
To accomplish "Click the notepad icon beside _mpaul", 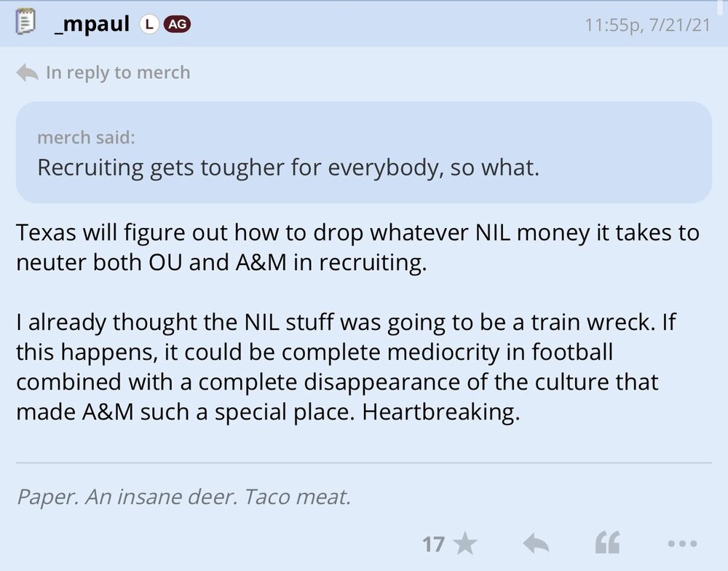I will pyautogui.click(x=26, y=24).
